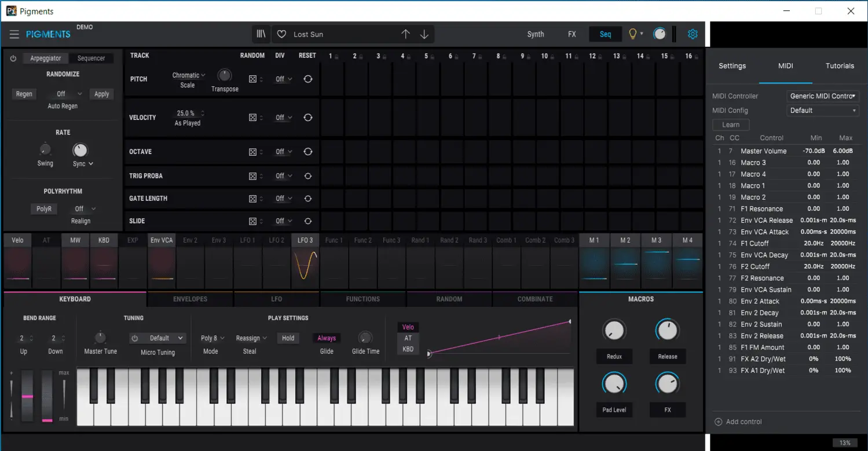Open the preset browser library icon
This screenshot has width=868, height=451.
tap(262, 34)
